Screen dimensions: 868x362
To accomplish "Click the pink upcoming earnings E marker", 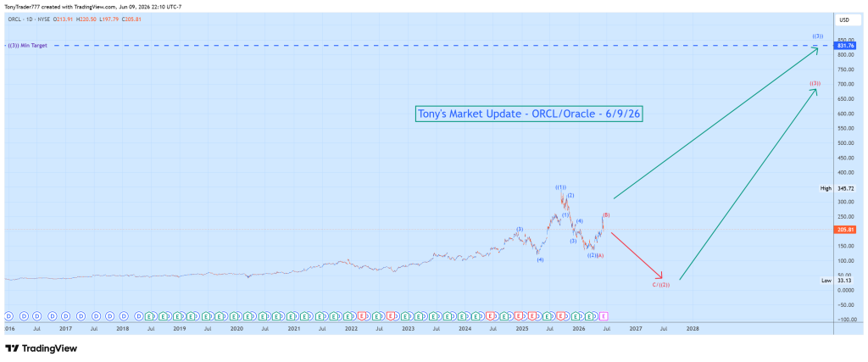I will pos(604,316).
